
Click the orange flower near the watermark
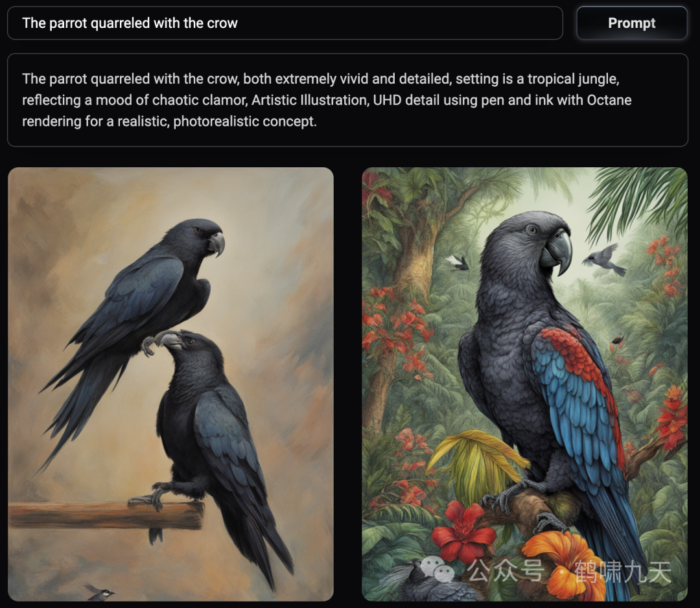pos(566,563)
